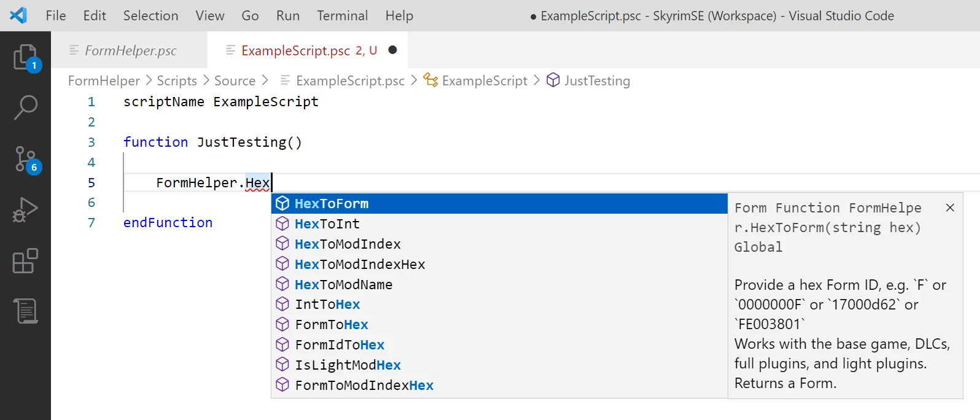Place cursor on endFunction line
The height and width of the screenshot is (420, 980).
click(x=168, y=223)
